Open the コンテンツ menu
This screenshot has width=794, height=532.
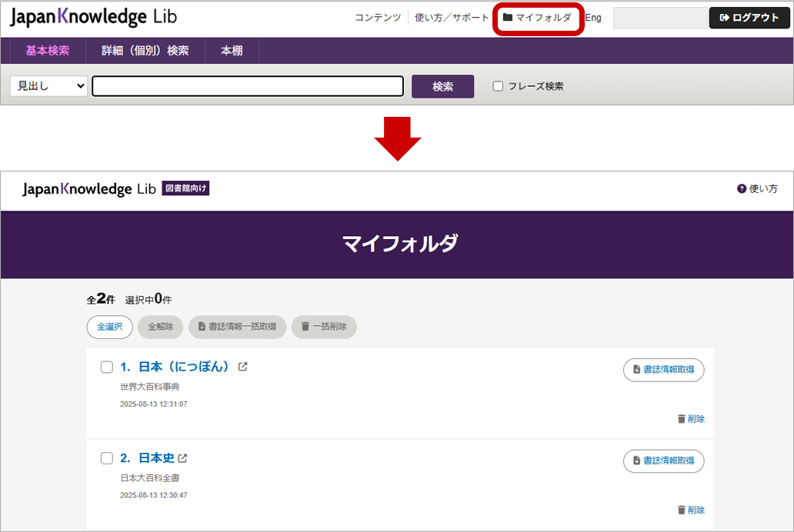[378, 17]
